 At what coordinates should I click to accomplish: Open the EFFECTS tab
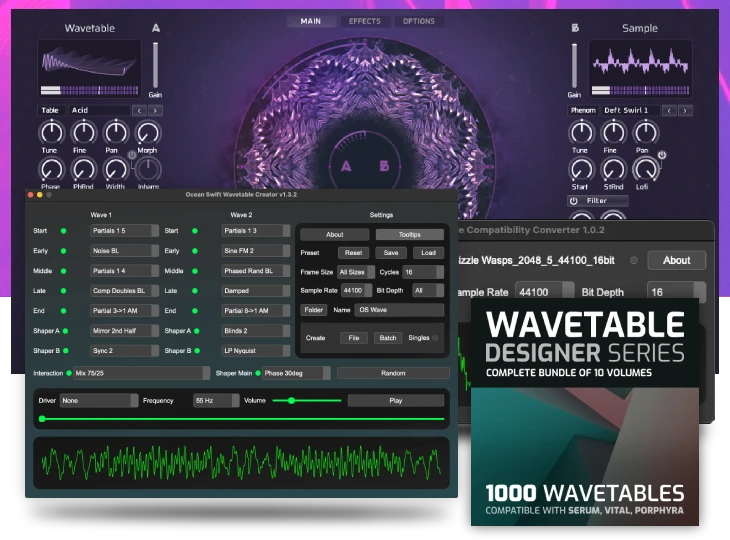pos(365,21)
